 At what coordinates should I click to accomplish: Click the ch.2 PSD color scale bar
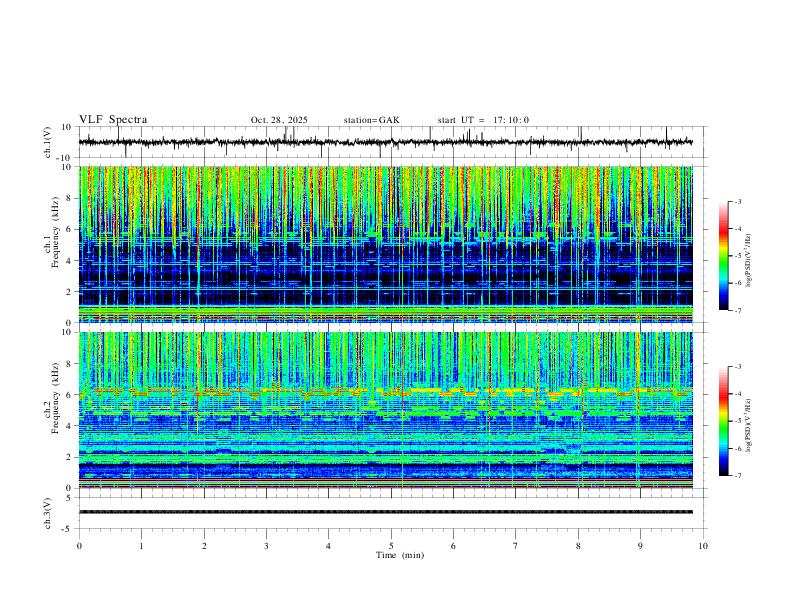coord(723,421)
